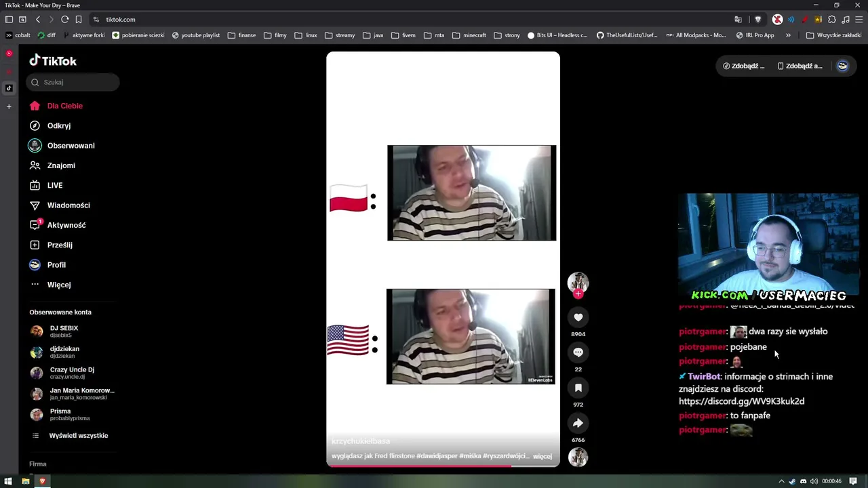Bookmark this page in Brave
868x488 pixels.
pos(79,20)
